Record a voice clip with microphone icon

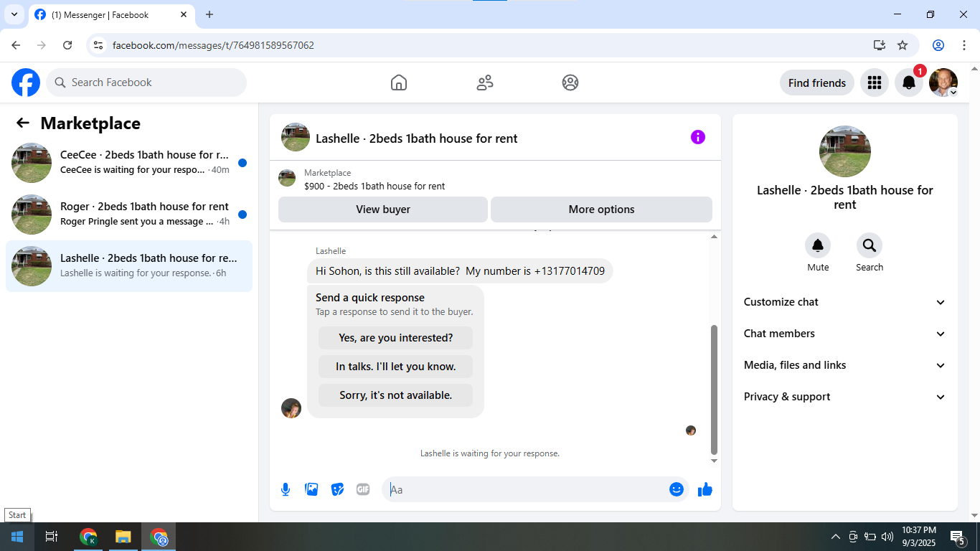pyautogui.click(x=286, y=489)
